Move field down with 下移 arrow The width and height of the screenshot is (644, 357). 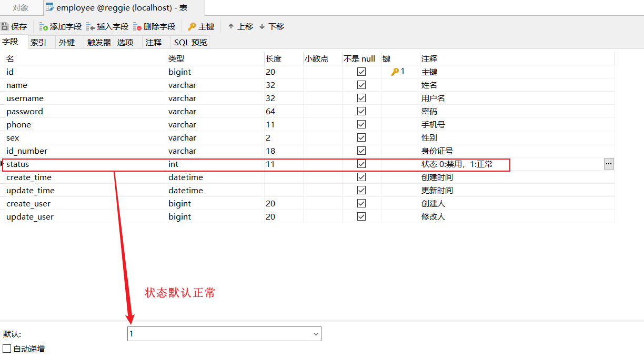click(x=262, y=26)
